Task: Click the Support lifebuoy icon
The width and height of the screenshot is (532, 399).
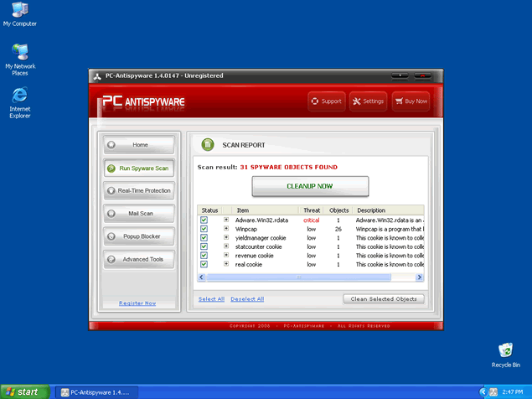Action: 315,101
